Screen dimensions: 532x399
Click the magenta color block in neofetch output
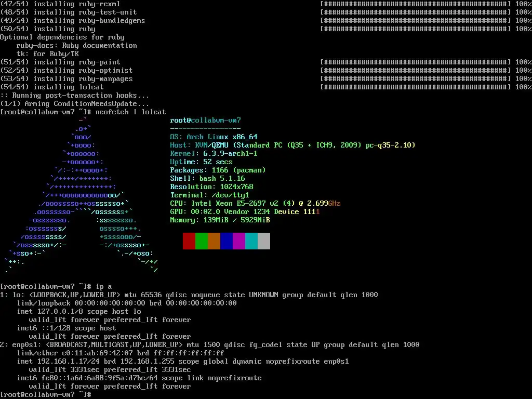(239, 241)
